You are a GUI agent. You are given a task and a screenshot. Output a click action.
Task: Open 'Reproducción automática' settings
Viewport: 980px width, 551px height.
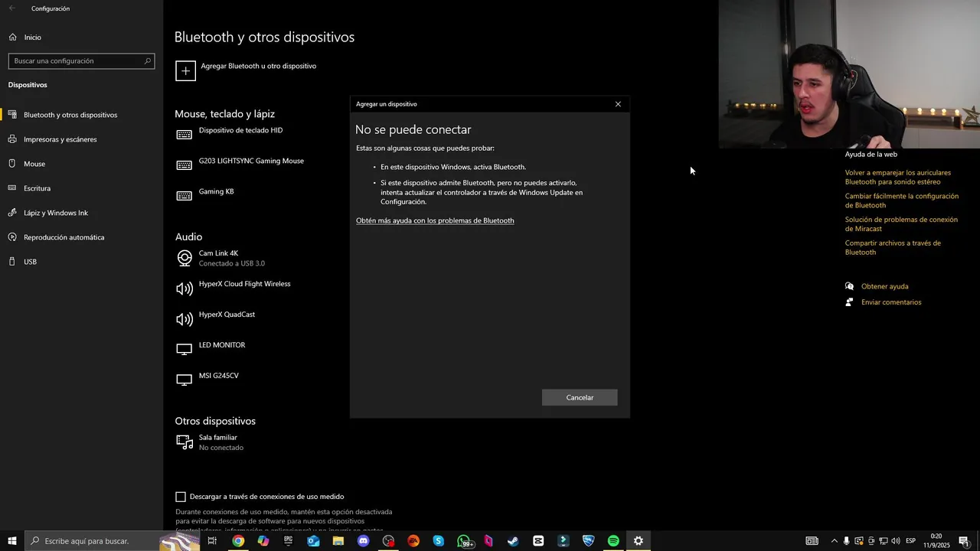(64, 237)
